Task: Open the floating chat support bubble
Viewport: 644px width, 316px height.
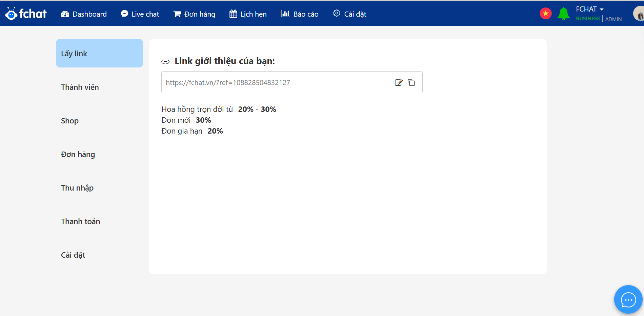Action: click(628, 300)
